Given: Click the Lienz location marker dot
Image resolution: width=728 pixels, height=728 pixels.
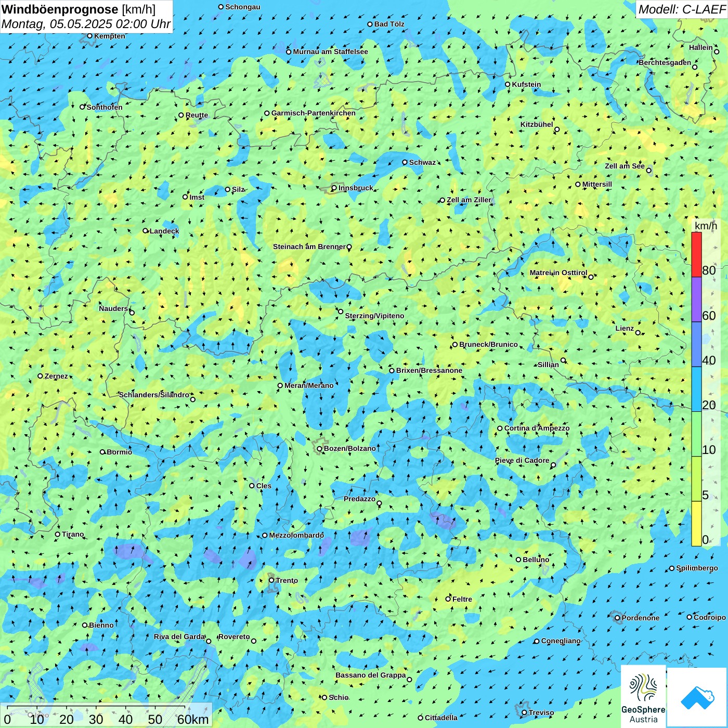Looking at the screenshot, I should tap(638, 333).
